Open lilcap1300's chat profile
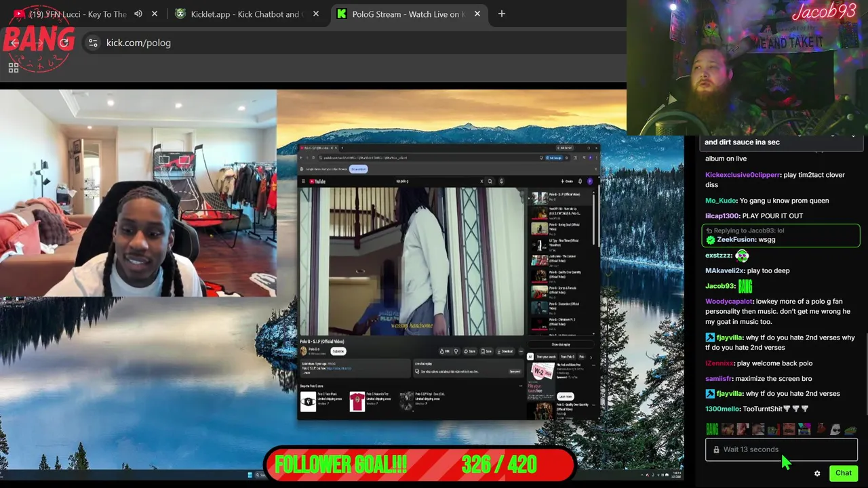This screenshot has height=488, width=868. (722, 216)
